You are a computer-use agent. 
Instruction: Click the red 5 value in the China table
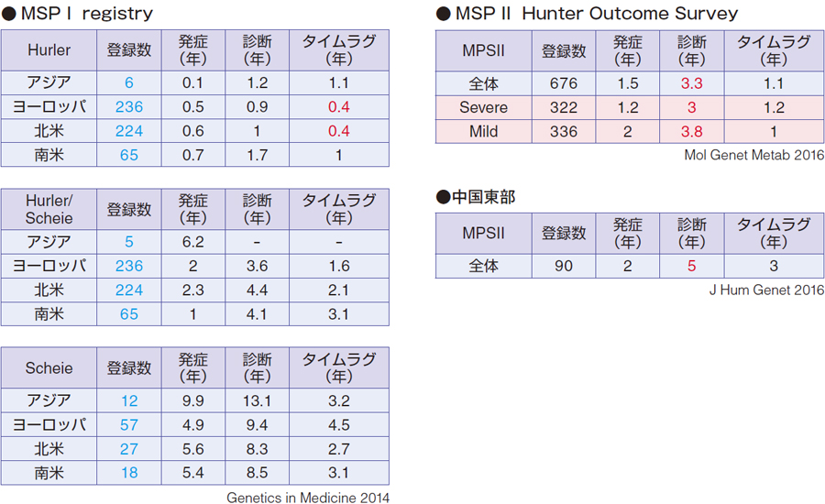click(x=692, y=266)
